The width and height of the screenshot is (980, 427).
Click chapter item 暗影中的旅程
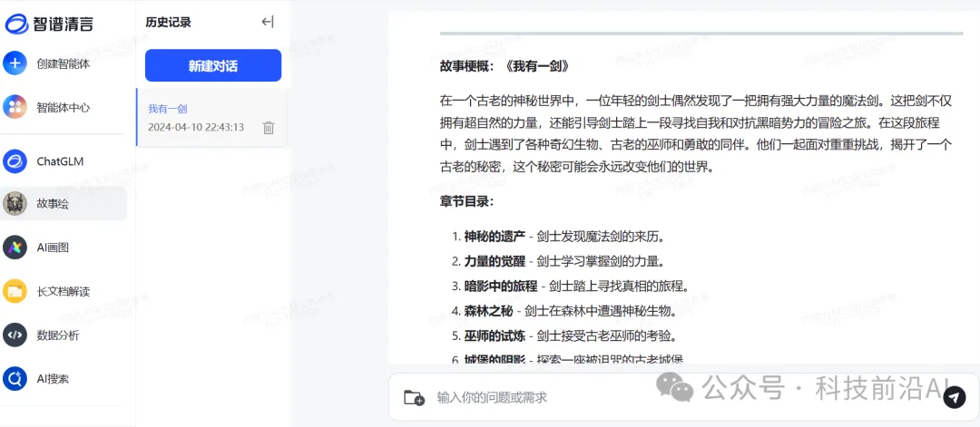click(500, 286)
